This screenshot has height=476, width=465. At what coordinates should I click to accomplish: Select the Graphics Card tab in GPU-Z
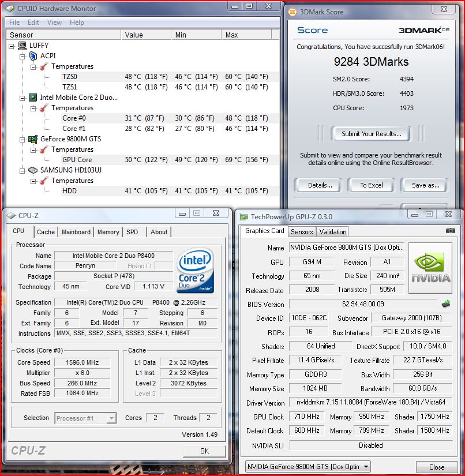[x=264, y=231]
